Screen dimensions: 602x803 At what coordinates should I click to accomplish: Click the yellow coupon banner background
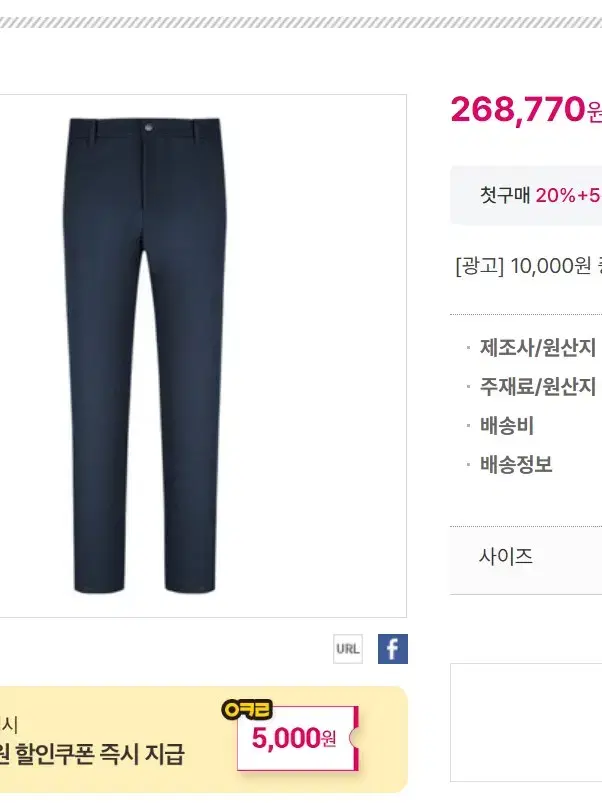tap(203, 739)
